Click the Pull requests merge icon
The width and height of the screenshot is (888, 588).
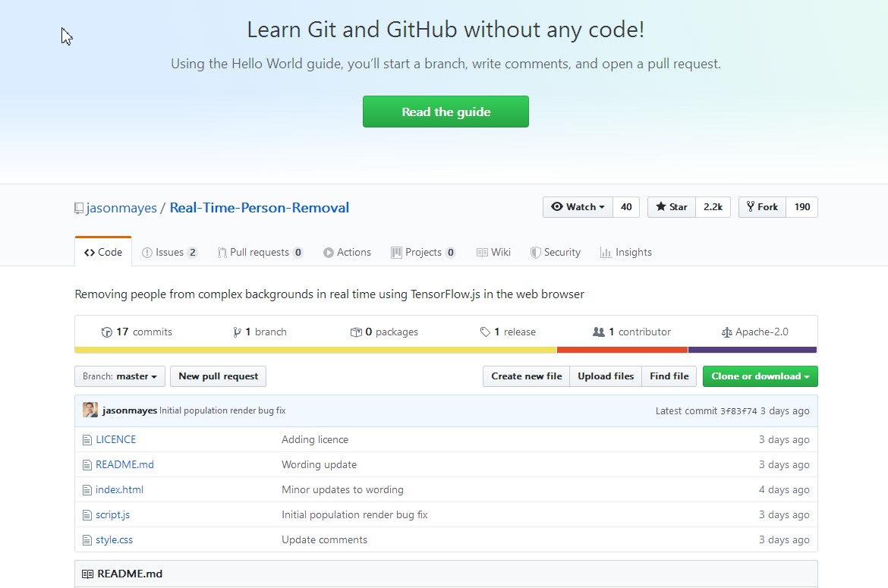(222, 253)
